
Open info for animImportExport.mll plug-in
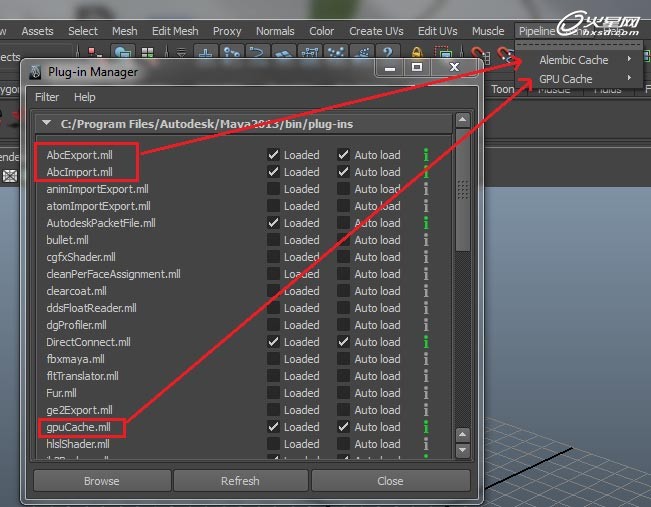coord(426,189)
